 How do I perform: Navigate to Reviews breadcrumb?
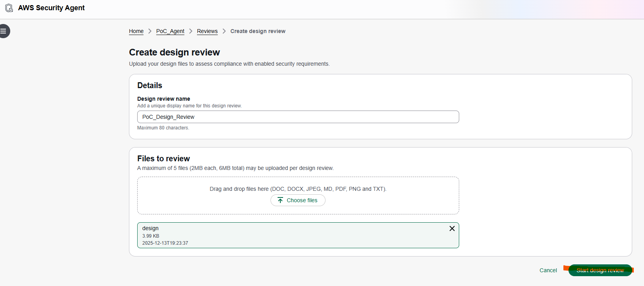click(207, 31)
